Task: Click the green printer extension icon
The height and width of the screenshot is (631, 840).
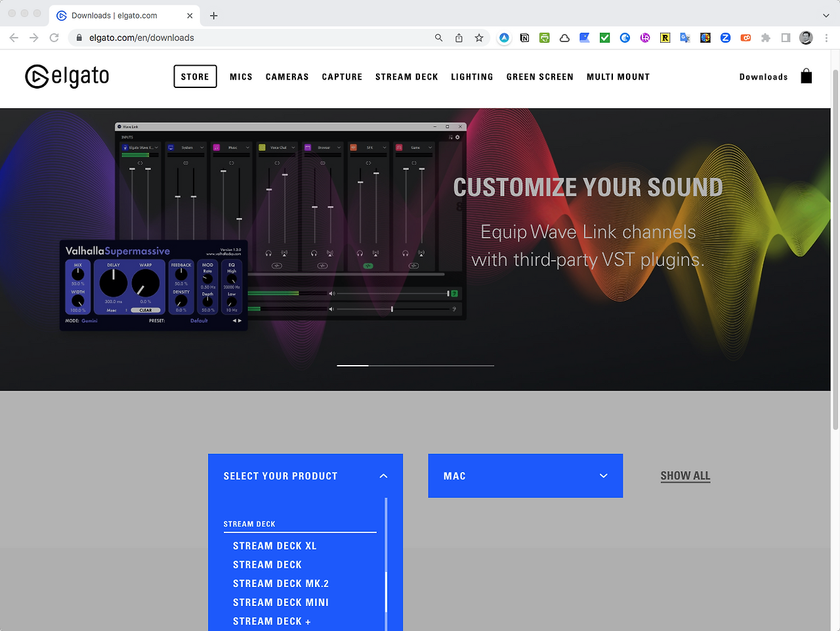Action: [545, 38]
